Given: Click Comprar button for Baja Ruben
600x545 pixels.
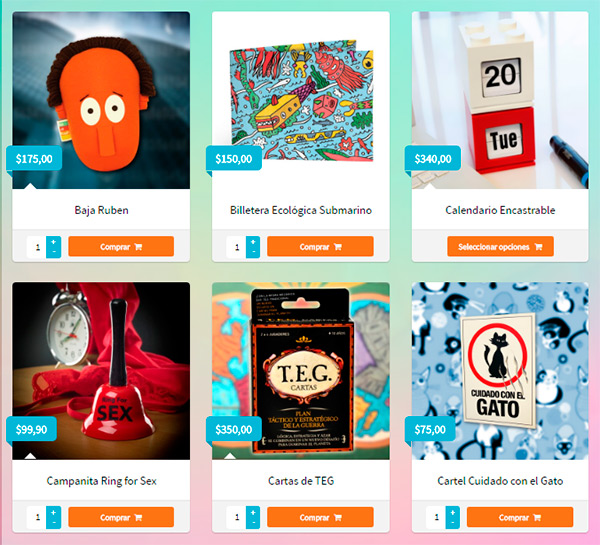Looking at the screenshot, I should [121, 246].
